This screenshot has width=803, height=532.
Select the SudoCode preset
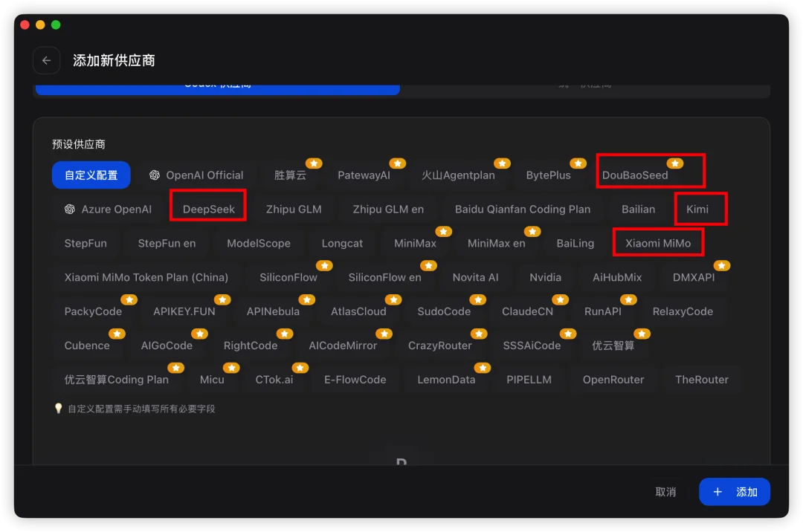point(444,311)
